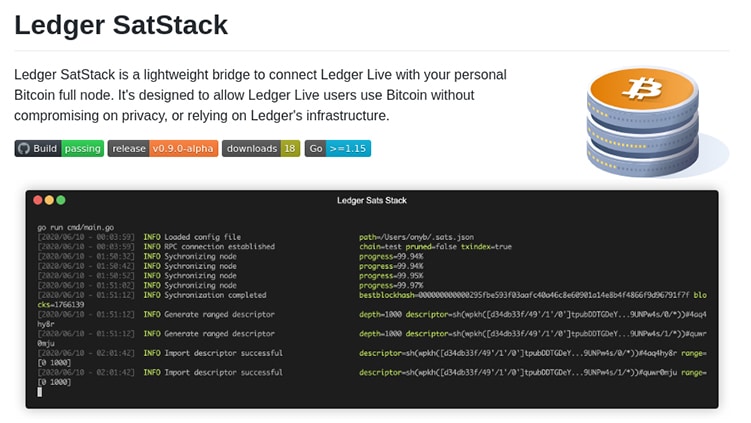Click the "RPC connection established" log entry
The height and width of the screenshot is (423, 751).
220,246
